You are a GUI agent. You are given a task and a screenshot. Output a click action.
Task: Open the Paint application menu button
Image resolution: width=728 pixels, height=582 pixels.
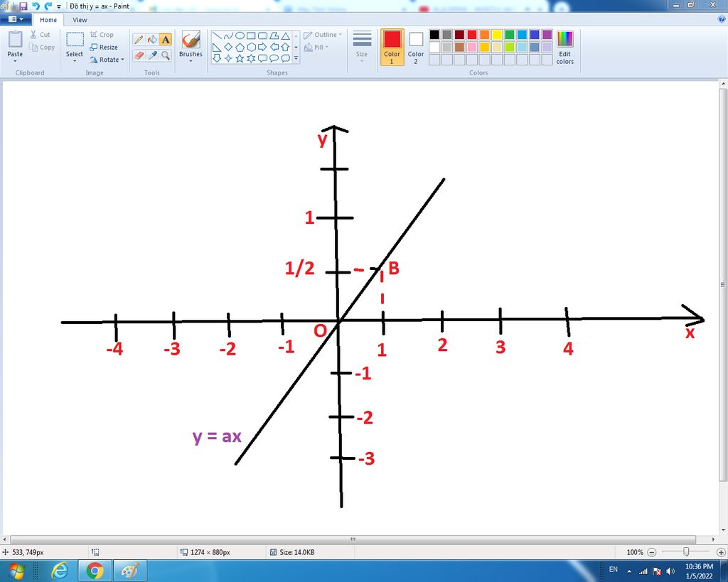16,19
